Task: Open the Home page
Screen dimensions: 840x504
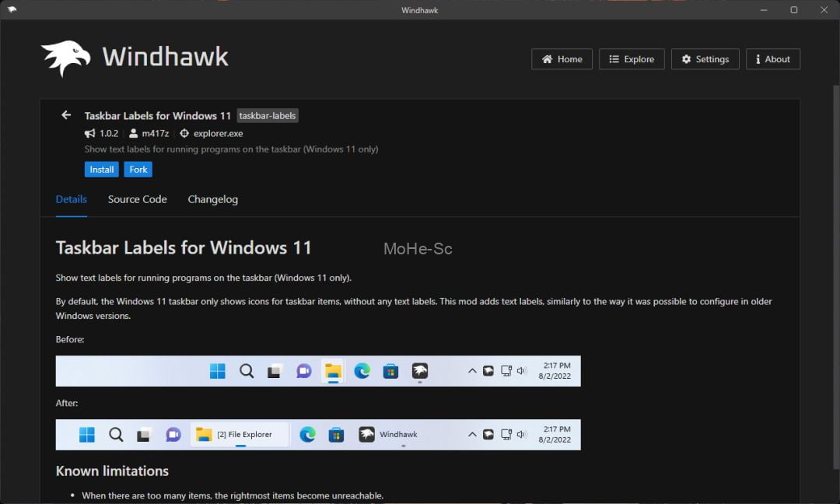Action: tap(562, 59)
